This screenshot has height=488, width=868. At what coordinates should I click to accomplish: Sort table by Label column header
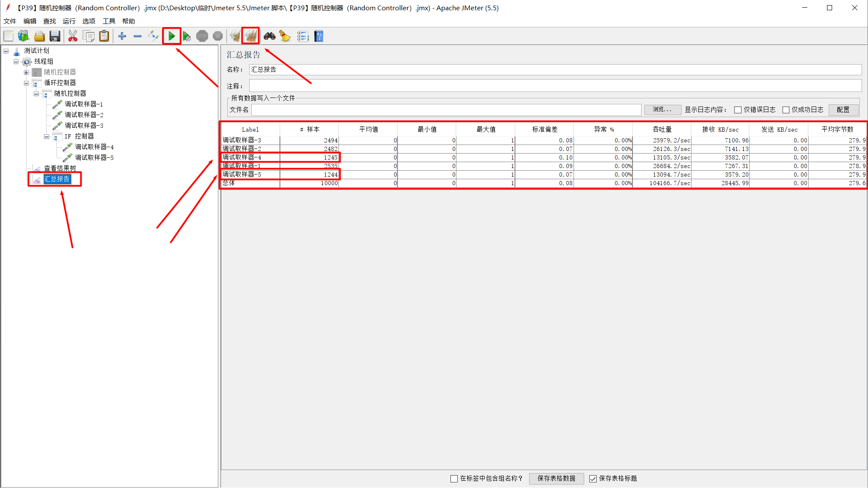(x=250, y=130)
